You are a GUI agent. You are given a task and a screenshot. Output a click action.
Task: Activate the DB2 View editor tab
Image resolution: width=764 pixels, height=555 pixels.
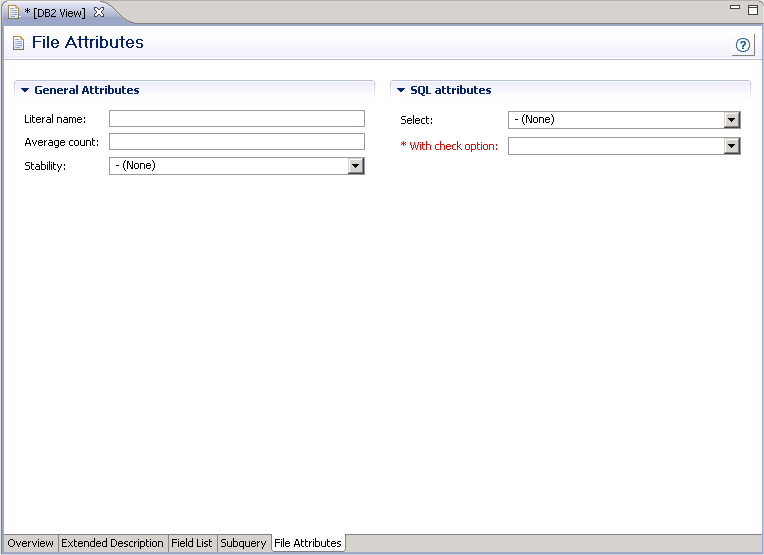pos(54,12)
